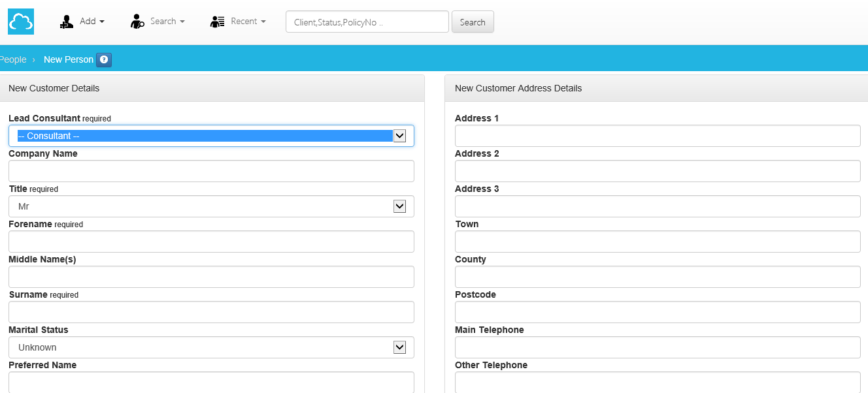Open the Recent dropdown menu
The width and height of the screenshot is (868, 393).
click(x=248, y=22)
